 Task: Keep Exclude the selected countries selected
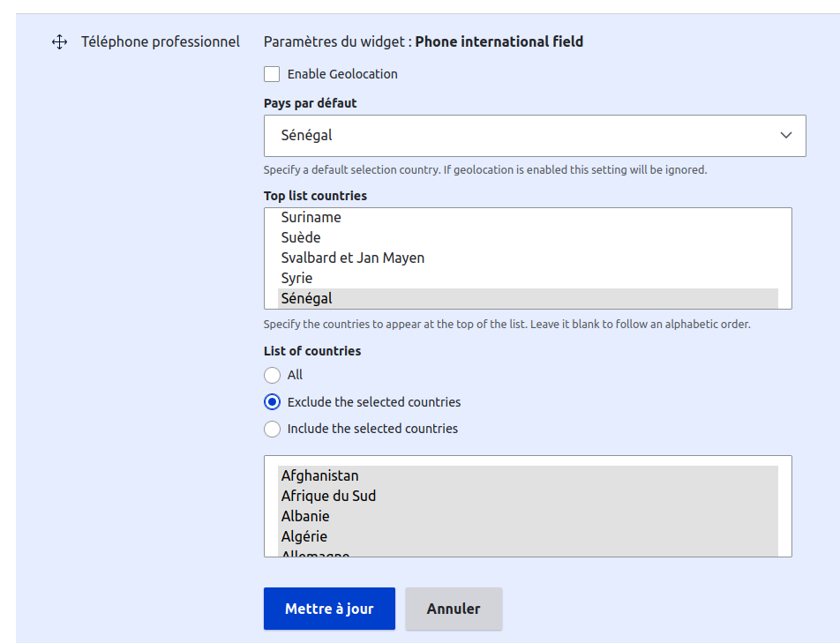tap(273, 402)
